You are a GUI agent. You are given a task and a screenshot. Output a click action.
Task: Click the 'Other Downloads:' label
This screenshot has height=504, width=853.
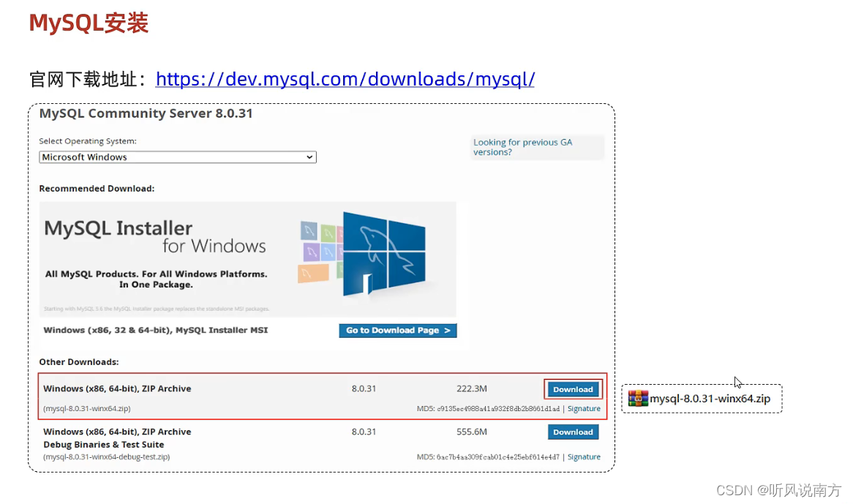(x=79, y=362)
